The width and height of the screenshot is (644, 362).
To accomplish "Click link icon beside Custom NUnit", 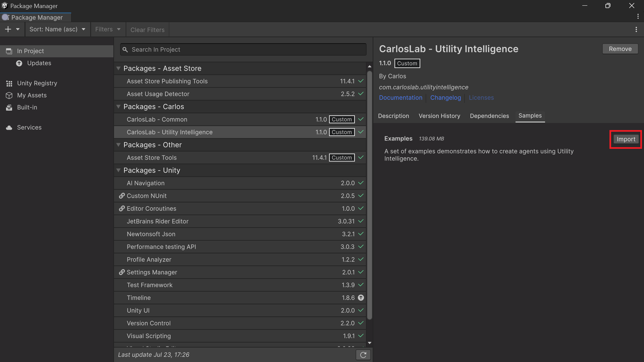I will pyautogui.click(x=122, y=196).
